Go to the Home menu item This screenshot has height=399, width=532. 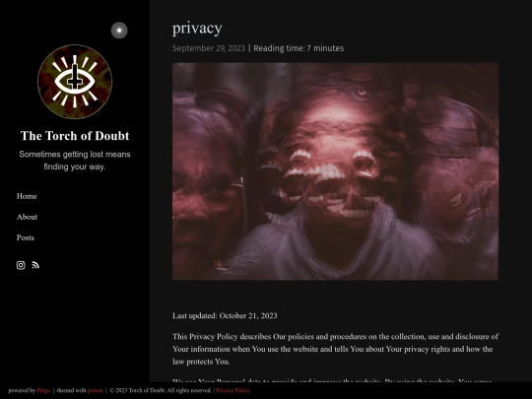(x=27, y=196)
